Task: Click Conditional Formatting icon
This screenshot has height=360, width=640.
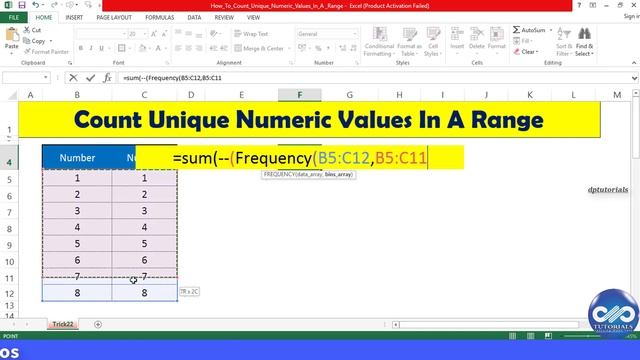Action: pos(379,42)
